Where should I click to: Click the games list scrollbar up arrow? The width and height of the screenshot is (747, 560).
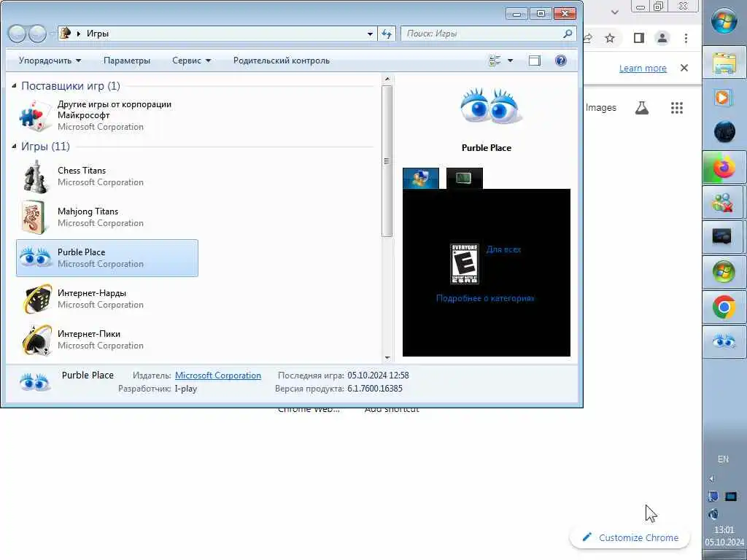387,79
